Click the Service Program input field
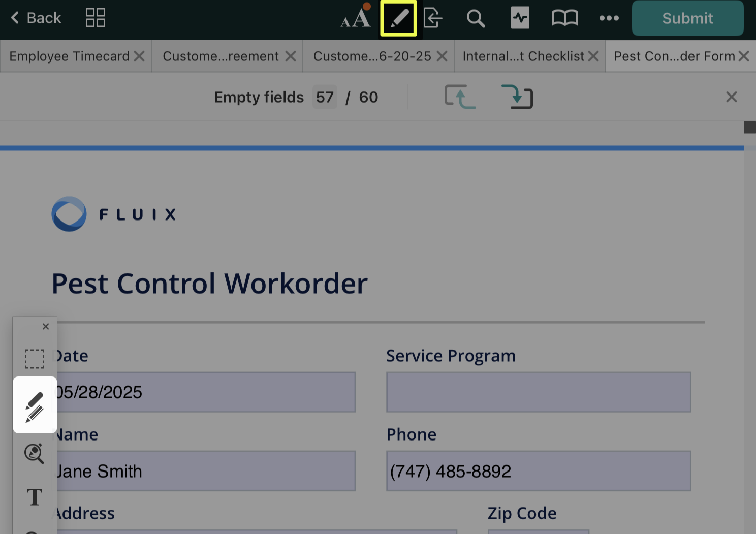This screenshot has height=534, width=756. [x=538, y=392]
